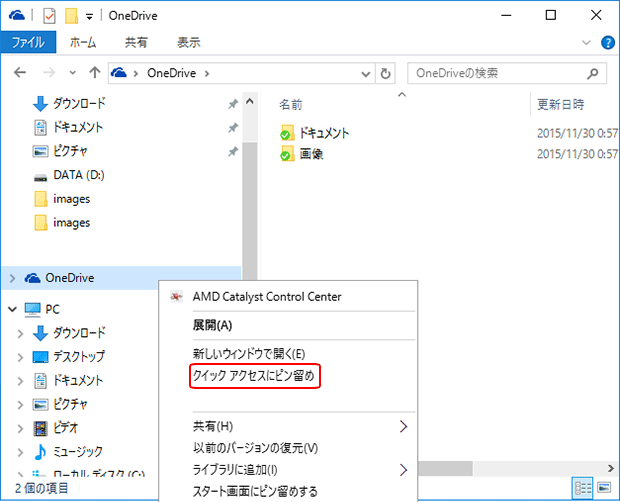Sort by 名前 column header

click(x=291, y=105)
